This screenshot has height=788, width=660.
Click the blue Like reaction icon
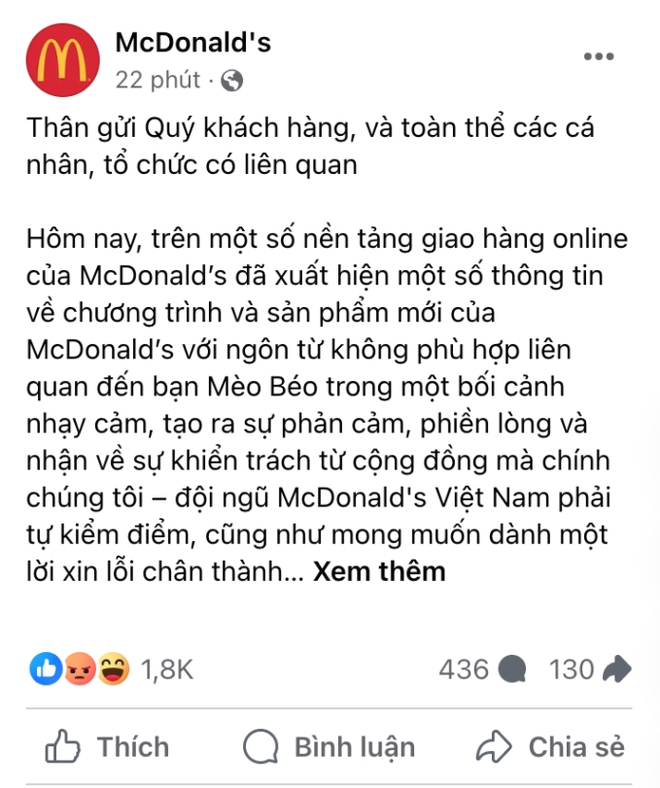click(x=46, y=669)
